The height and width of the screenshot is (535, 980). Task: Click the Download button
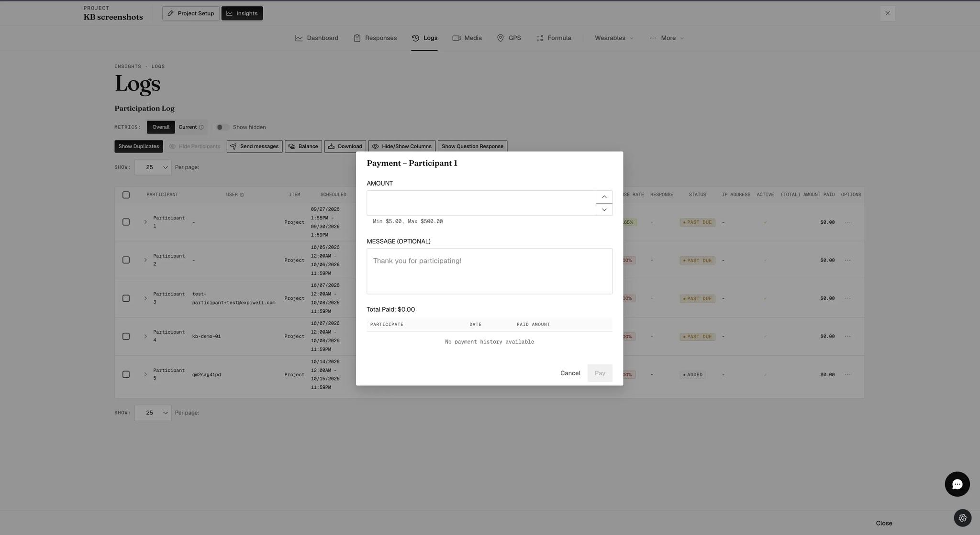(345, 147)
